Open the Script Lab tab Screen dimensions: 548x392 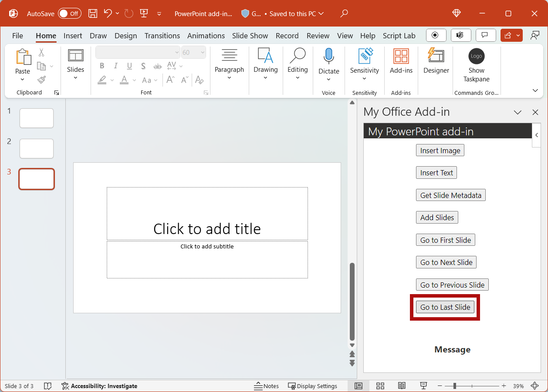tap(399, 36)
